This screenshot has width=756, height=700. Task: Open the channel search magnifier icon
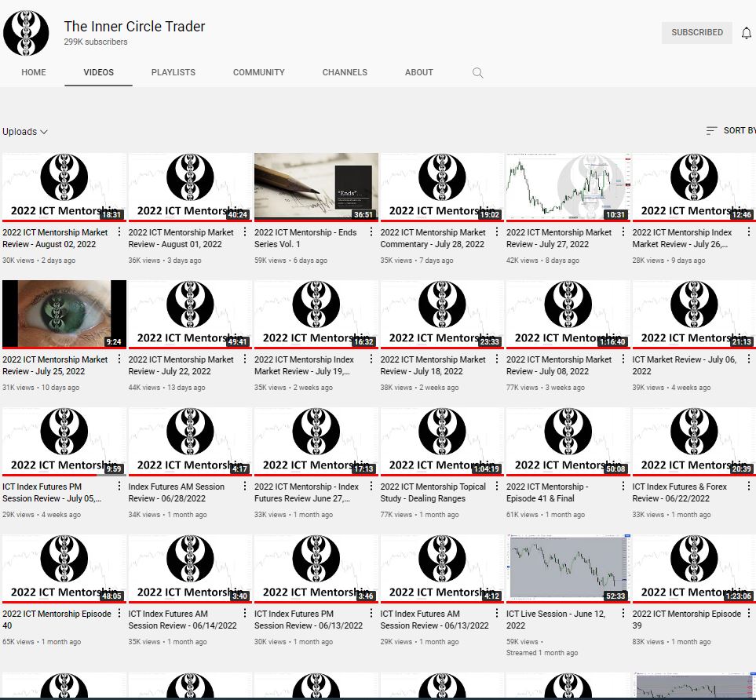478,73
